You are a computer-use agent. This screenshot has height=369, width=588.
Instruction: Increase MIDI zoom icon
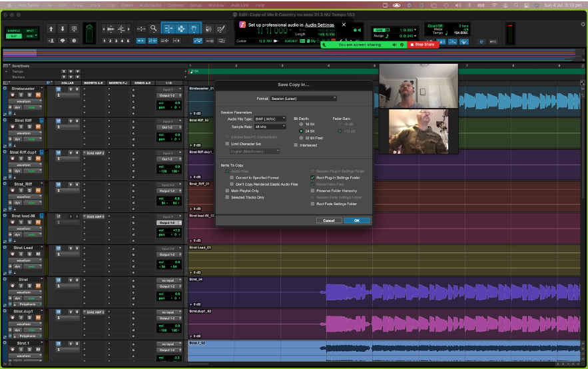(x=121, y=29)
